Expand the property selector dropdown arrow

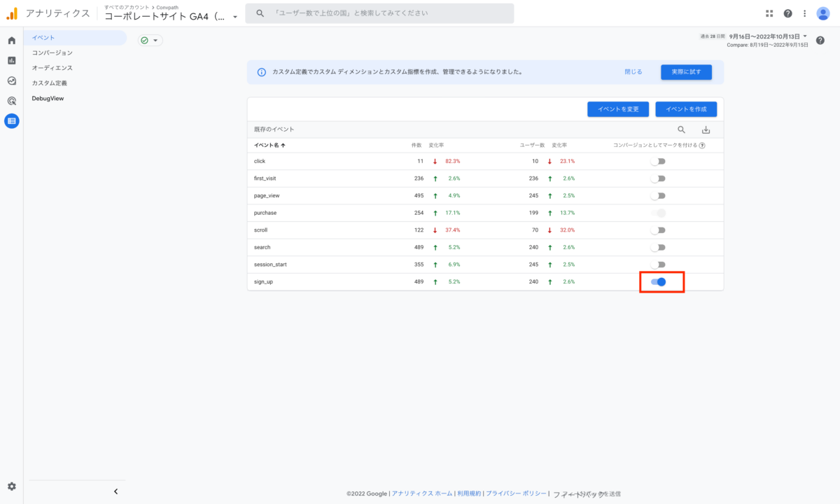(235, 17)
